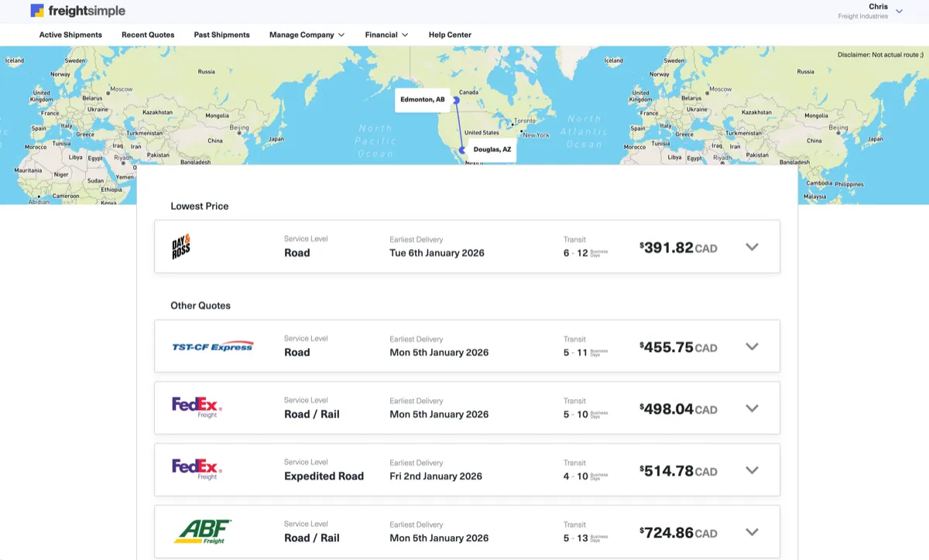Click the Edmonton origin marker on map
This screenshot has height=560, width=929.
point(457,100)
